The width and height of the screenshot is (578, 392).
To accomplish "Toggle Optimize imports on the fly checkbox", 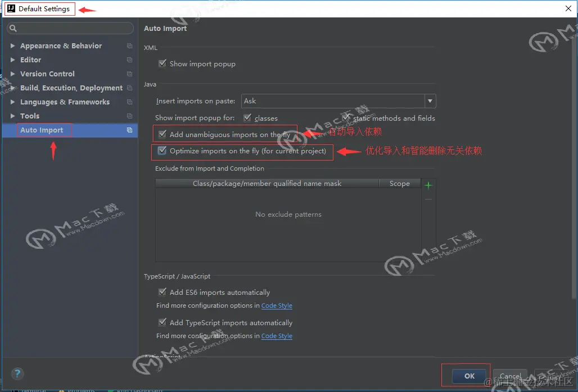I will 162,151.
